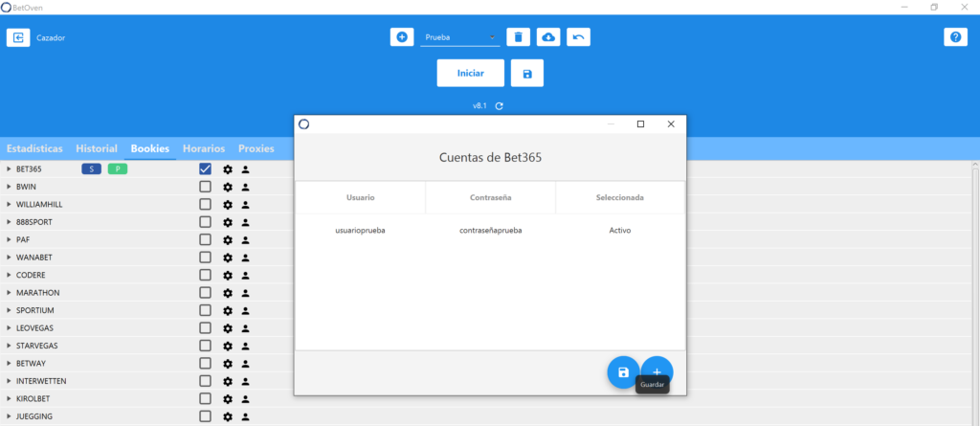
Task: Open accounts person icon for 888SPORT
Action: [x=246, y=222]
